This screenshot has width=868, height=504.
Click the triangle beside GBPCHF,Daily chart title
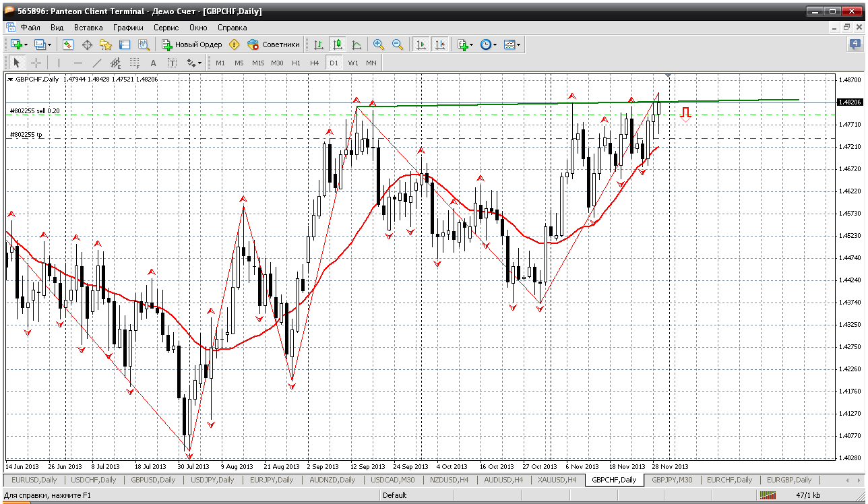point(10,79)
